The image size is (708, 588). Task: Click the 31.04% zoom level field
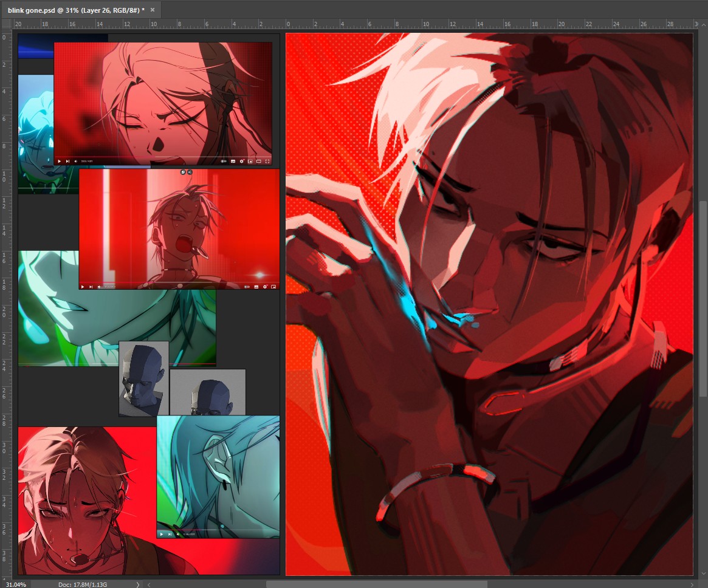15,584
